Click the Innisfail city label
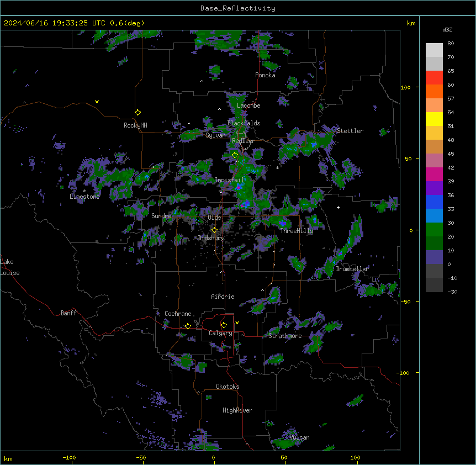Image resolution: width=476 pixels, height=465 pixels. (229, 180)
